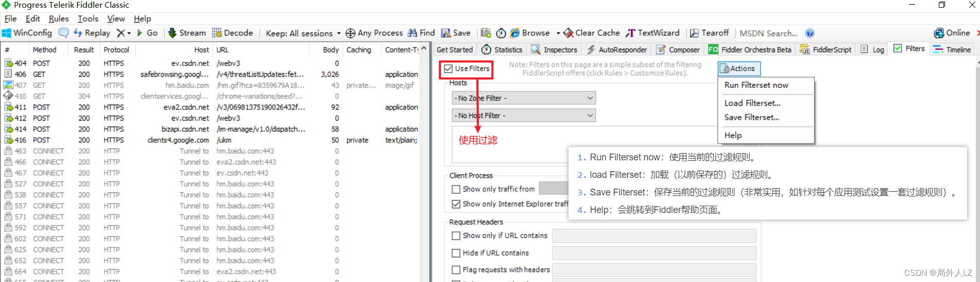Viewport: 980px width, 282px height.
Task: Click the camera screenshot icon
Action: point(486,33)
